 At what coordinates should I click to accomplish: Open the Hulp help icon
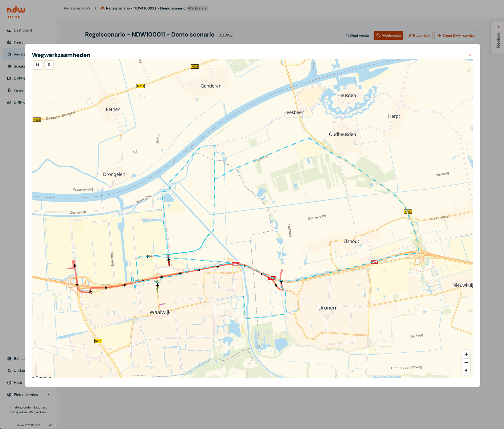tap(9, 383)
